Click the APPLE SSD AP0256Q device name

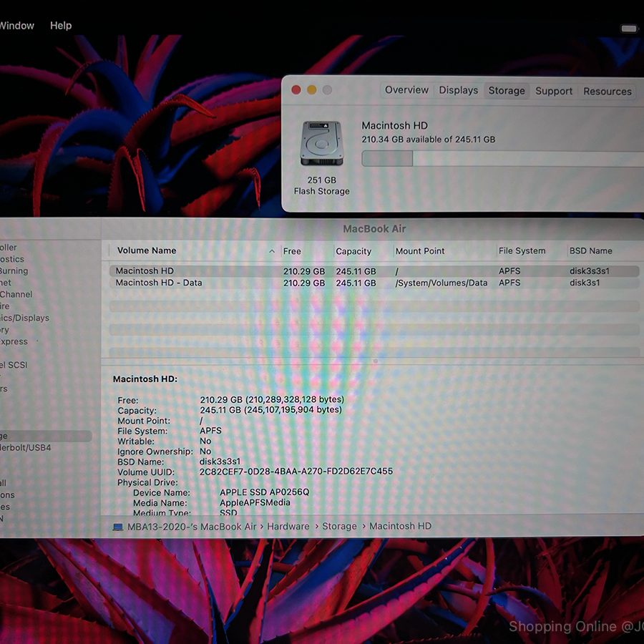pyautogui.click(x=265, y=492)
